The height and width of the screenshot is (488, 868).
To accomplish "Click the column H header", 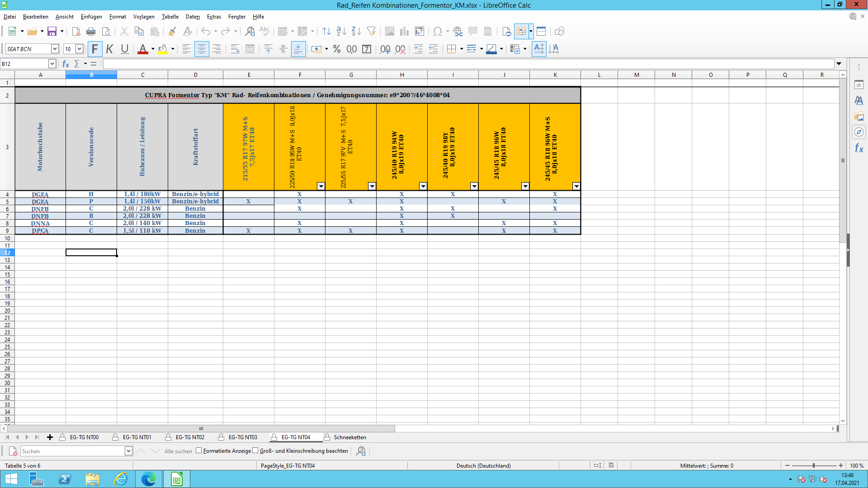I will [x=401, y=75].
